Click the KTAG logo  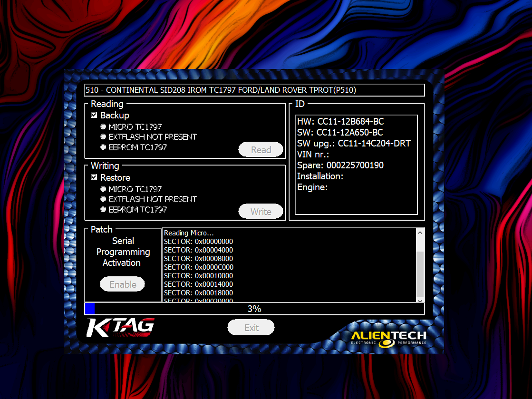click(120, 328)
